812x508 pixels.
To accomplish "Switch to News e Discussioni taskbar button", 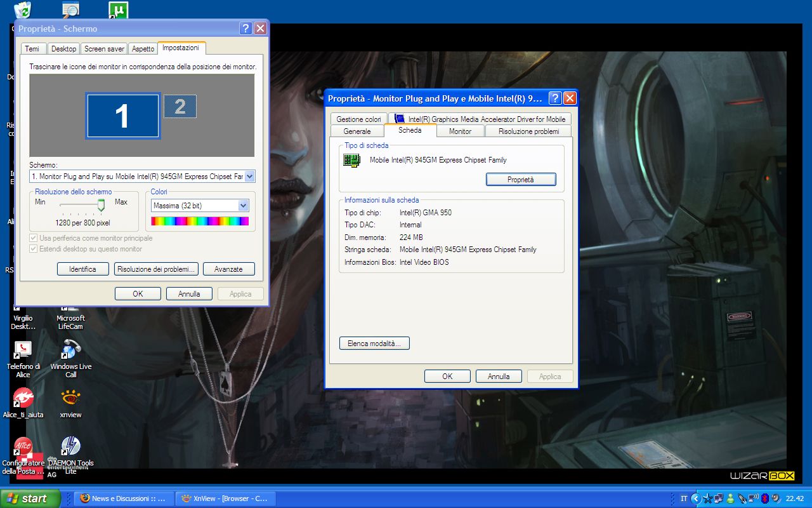I will point(124,498).
